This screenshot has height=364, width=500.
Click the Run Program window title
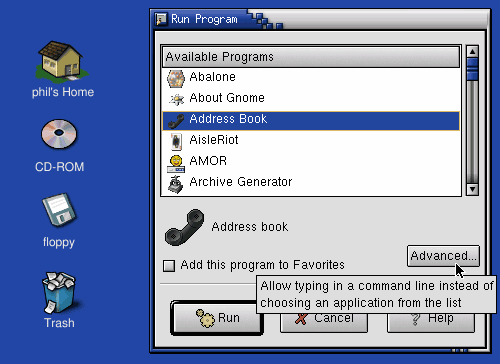pyautogui.click(x=204, y=19)
